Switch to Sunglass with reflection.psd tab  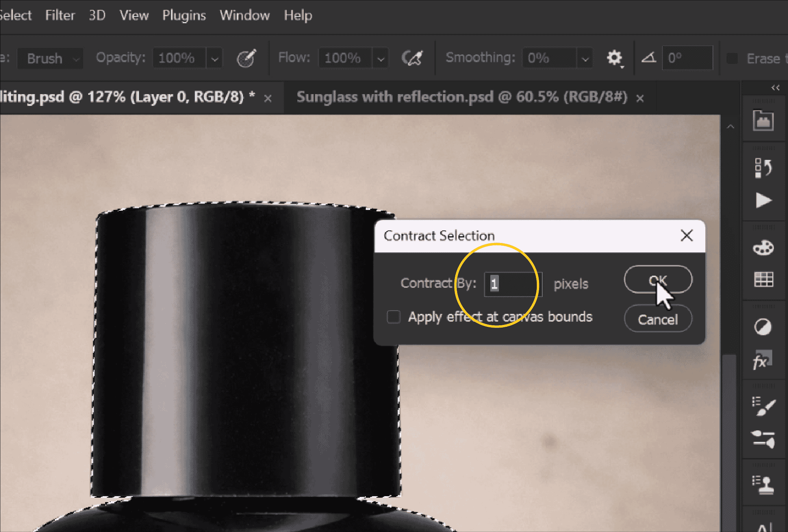pyautogui.click(x=462, y=97)
